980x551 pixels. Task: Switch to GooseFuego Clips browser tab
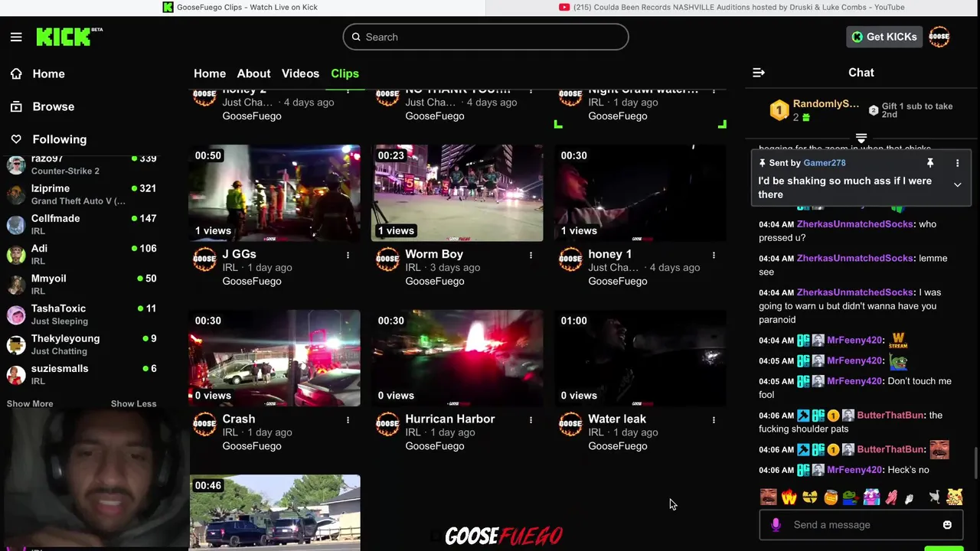240,7
